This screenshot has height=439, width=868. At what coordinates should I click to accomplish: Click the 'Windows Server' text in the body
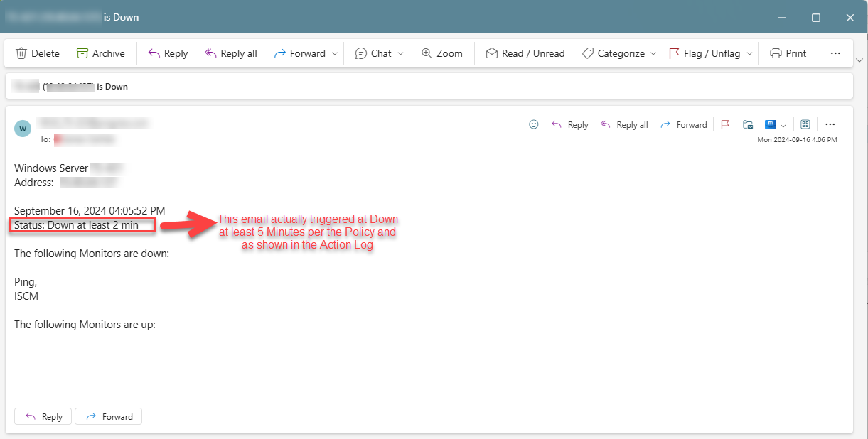pos(51,168)
